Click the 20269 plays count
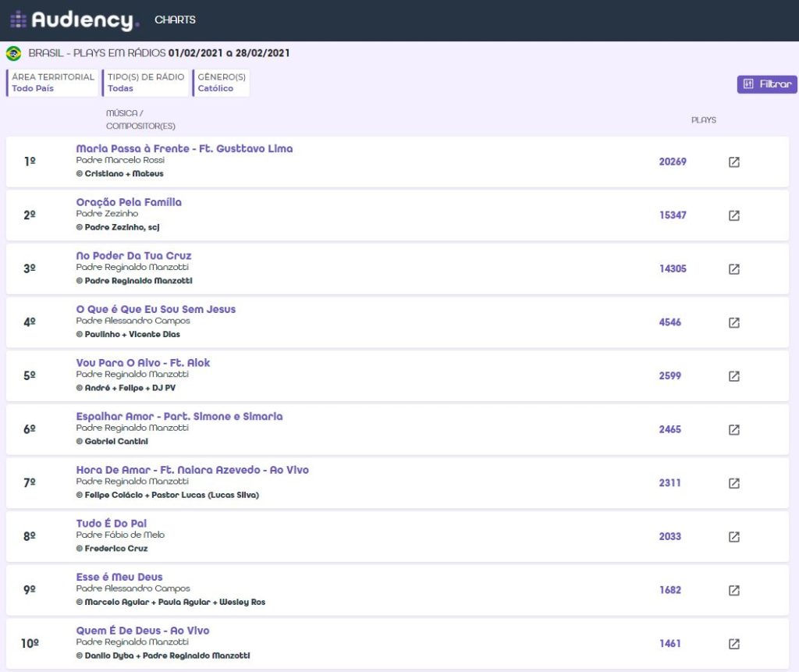Image resolution: width=799 pixels, height=672 pixels. [x=672, y=162]
